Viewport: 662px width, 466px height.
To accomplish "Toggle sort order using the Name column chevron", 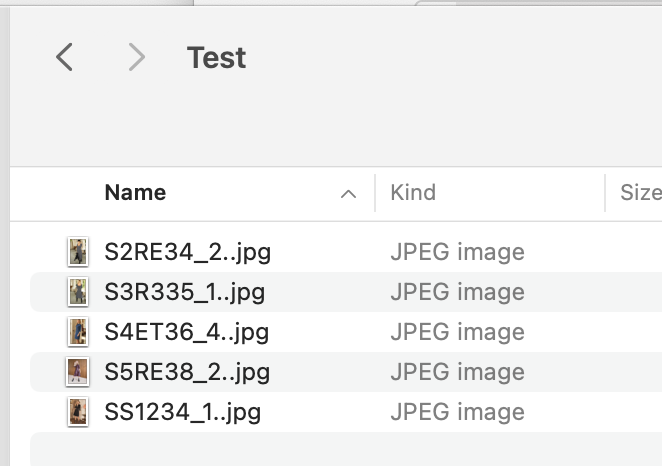I will coord(348,194).
